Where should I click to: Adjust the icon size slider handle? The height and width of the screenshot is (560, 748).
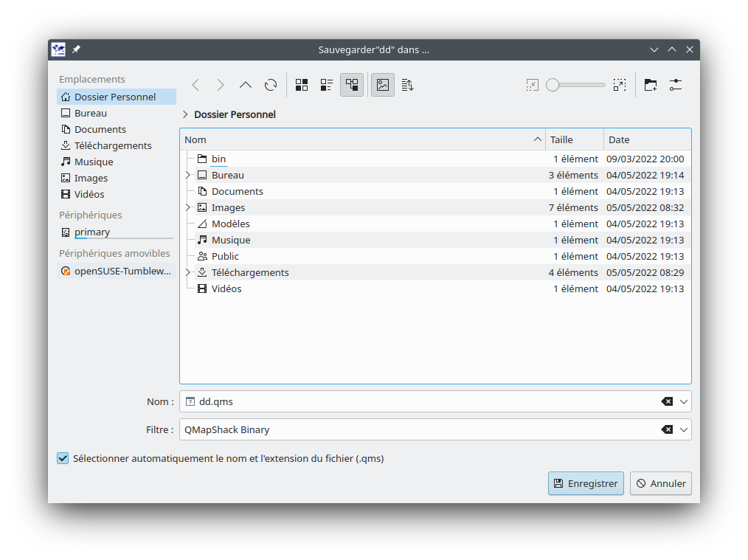pyautogui.click(x=553, y=85)
